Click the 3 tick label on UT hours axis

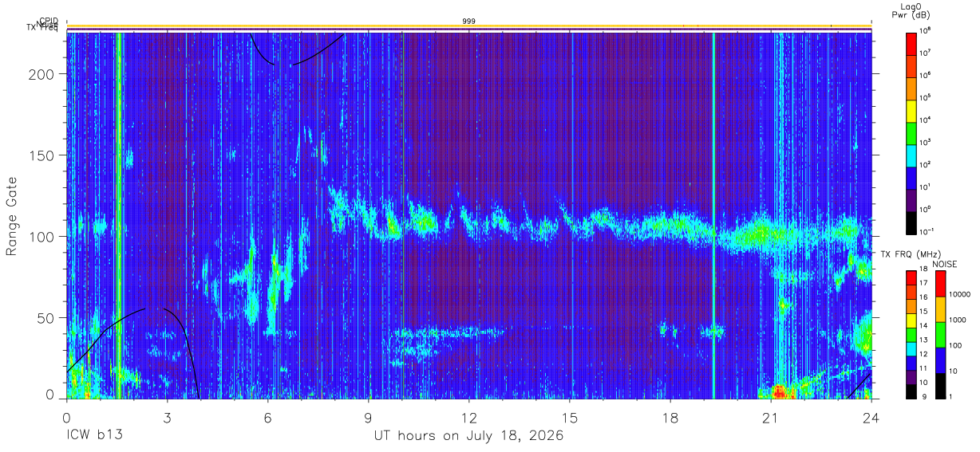[x=167, y=416]
